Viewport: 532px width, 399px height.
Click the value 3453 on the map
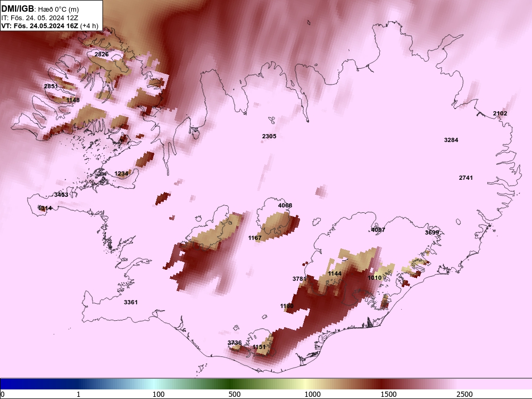(61, 195)
